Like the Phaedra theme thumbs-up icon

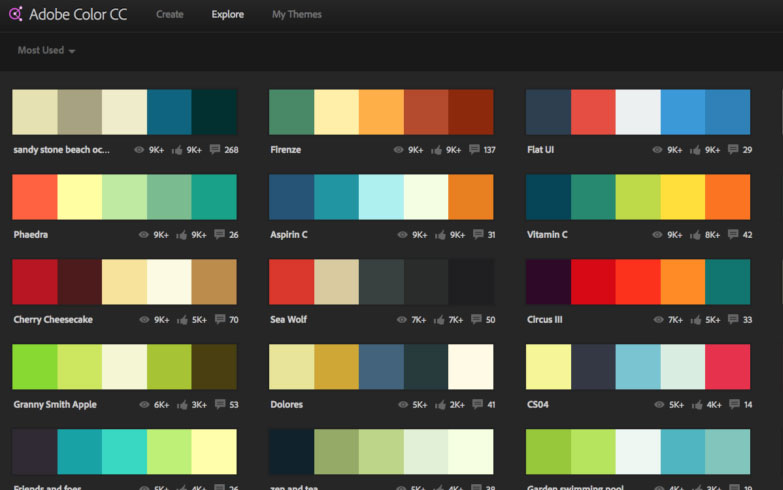181,234
